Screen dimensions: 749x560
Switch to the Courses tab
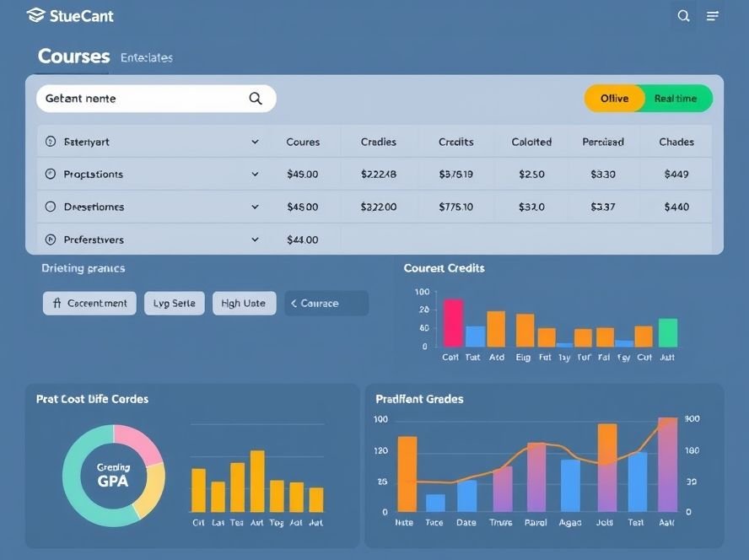(x=73, y=57)
